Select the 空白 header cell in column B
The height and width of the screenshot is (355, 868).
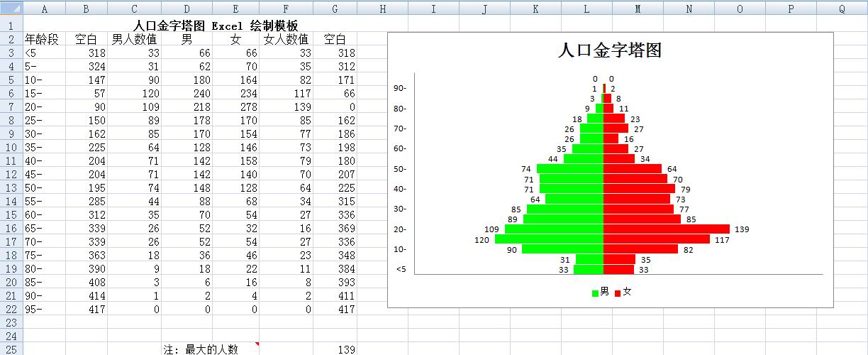point(87,39)
